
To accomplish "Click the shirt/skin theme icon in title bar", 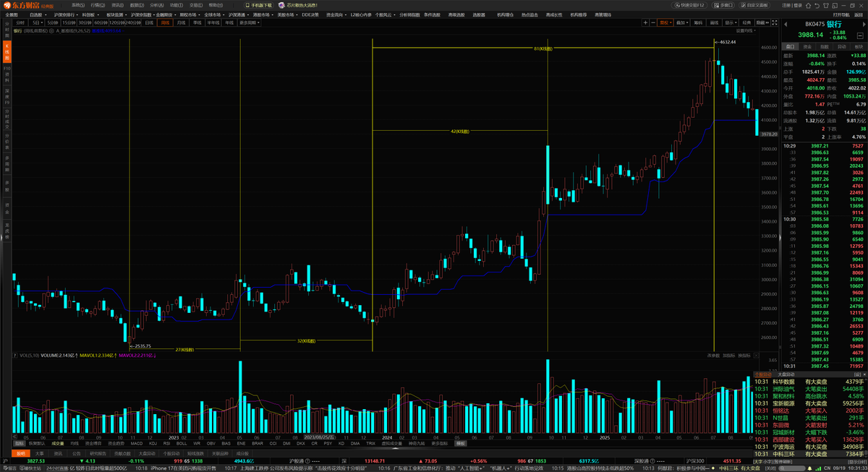I will coord(825,6).
